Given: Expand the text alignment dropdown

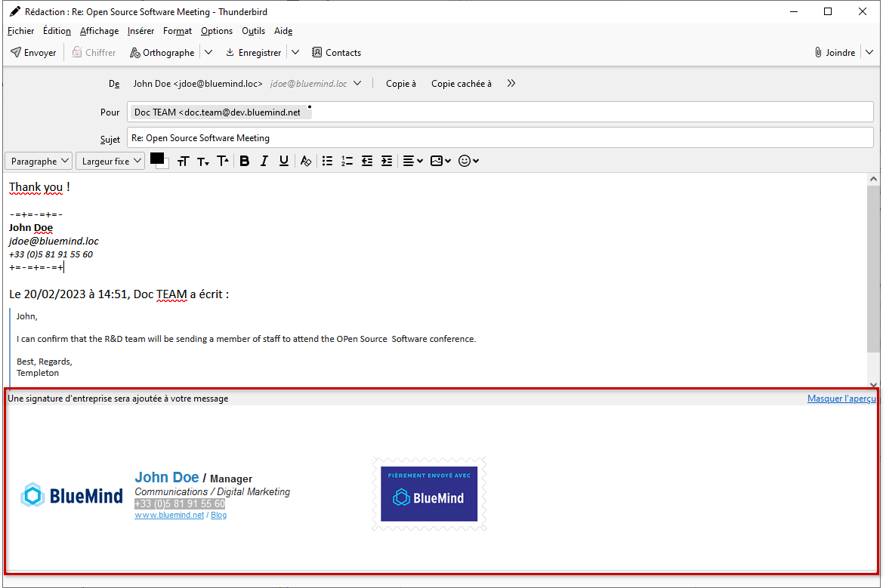Looking at the screenshot, I should 412,161.
